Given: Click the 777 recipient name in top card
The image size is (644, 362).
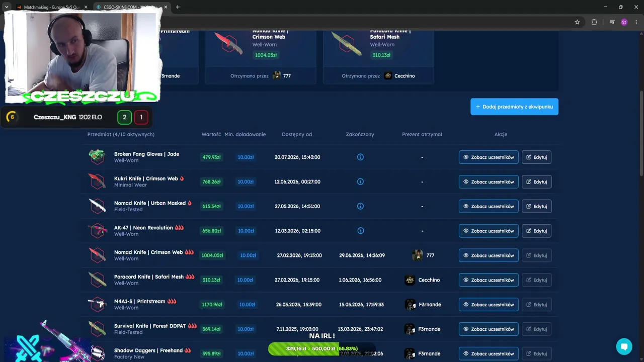Looking at the screenshot, I should tap(287, 76).
